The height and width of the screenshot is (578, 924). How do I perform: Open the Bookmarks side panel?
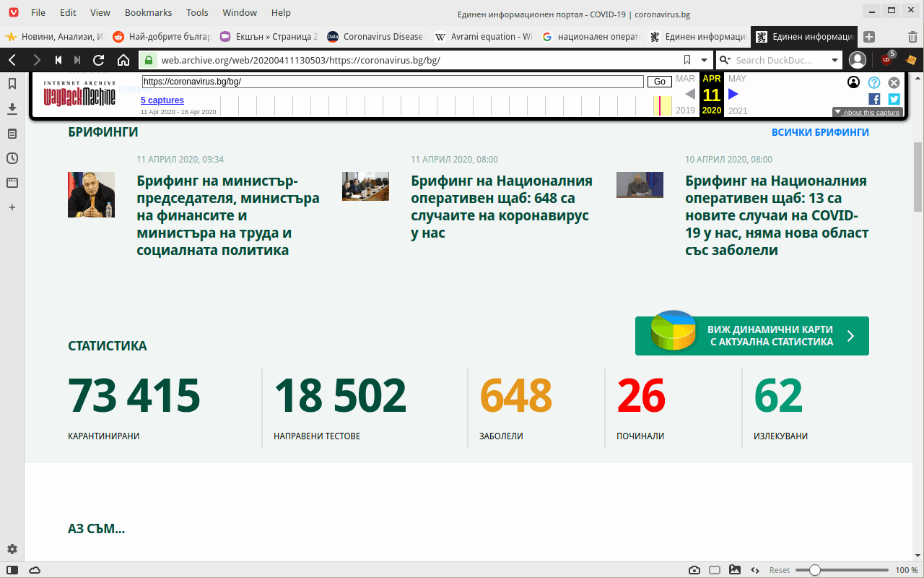12,84
